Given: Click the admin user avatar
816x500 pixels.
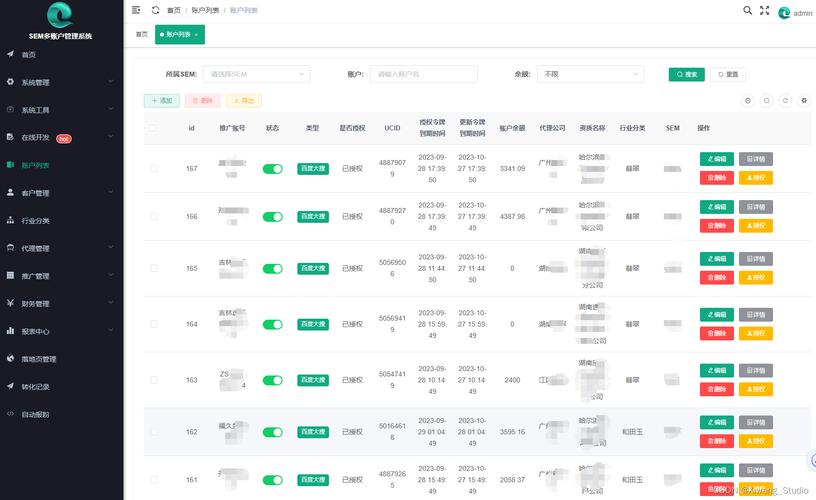Looking at the screenshot, I should pyautogui.click(x=784, y=13).
